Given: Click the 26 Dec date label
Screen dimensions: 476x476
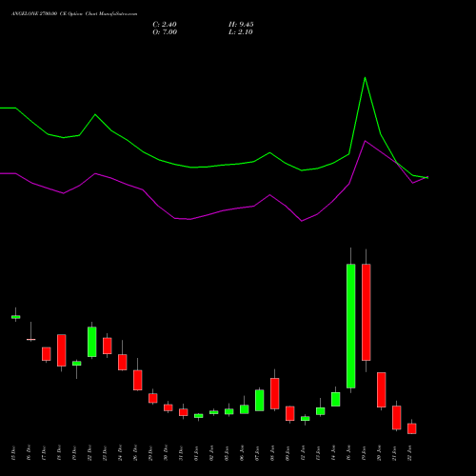Looking at the screenshot, I should (x=135, y=453).
